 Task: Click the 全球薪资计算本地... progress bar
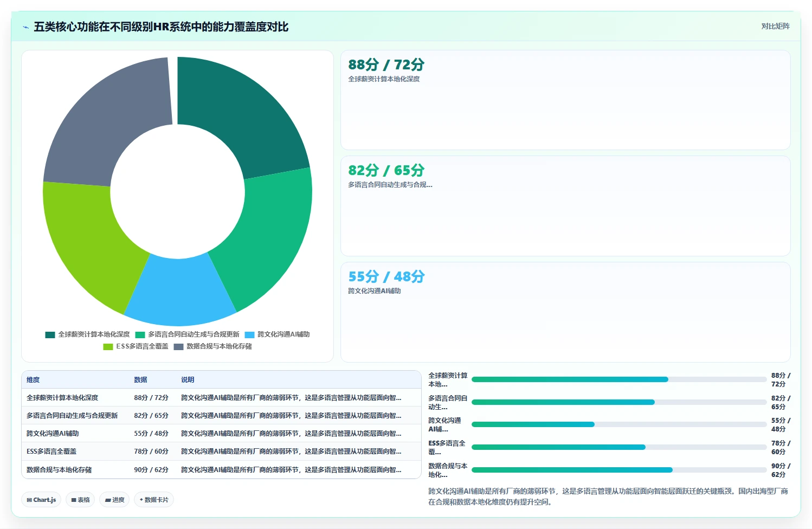coord(619,379)
